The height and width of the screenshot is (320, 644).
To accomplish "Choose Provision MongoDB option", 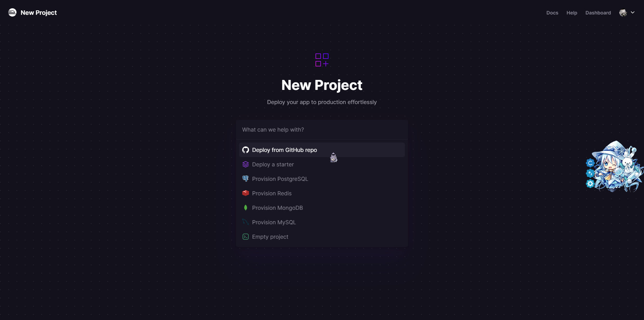I will (x=322, y=208).
